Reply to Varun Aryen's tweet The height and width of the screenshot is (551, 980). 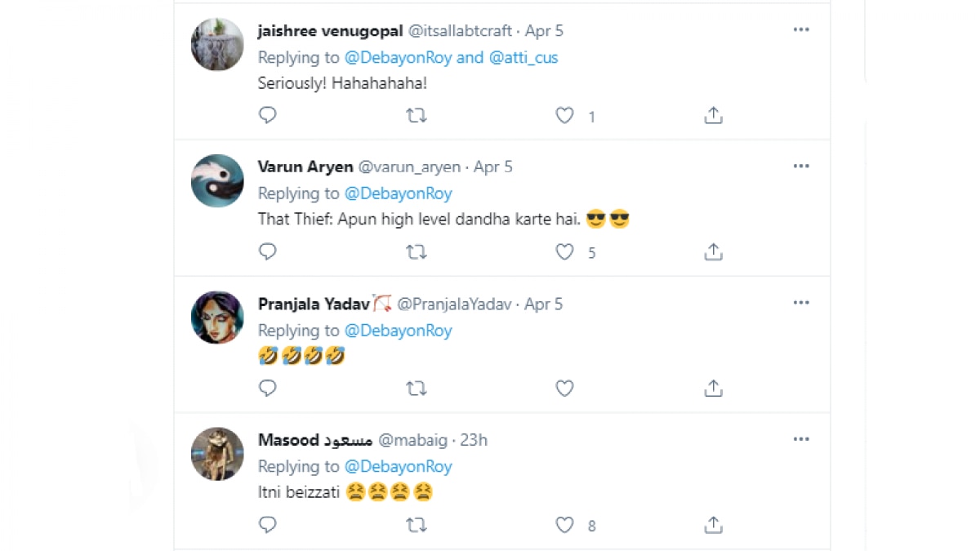pyautogui.click(x=268, y=252)
